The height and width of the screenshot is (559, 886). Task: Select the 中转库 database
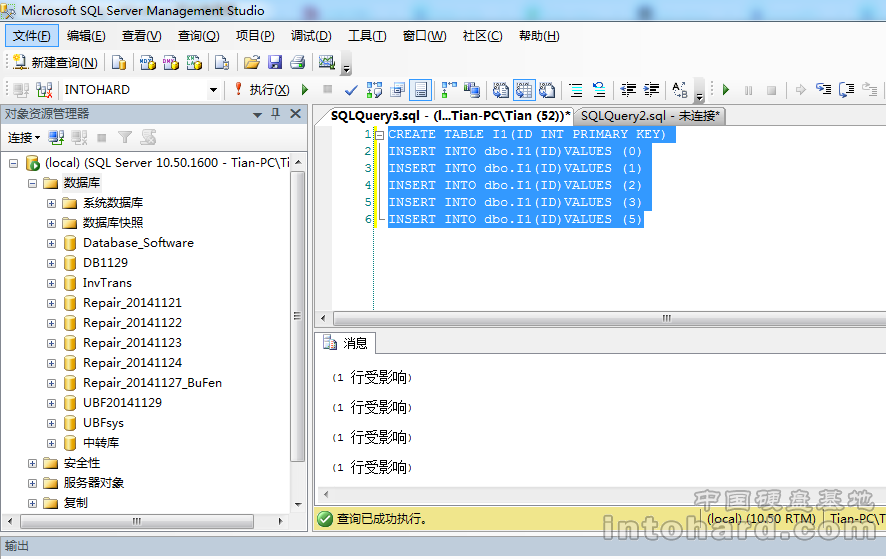click(x=101, y=443)
